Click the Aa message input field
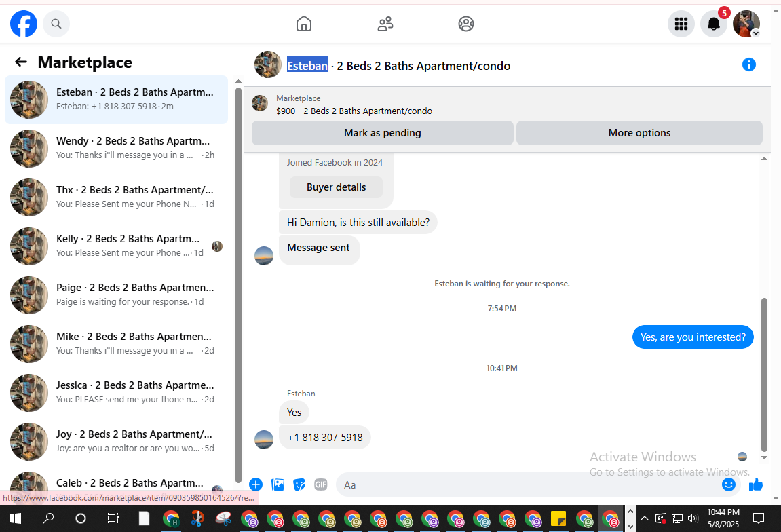This screenshot has width=781, height=532. point(528,484)
